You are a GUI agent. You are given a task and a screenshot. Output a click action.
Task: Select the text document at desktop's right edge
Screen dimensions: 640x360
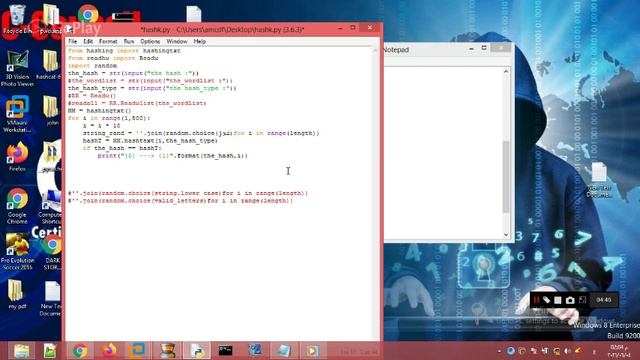click(x=599, y=180)
